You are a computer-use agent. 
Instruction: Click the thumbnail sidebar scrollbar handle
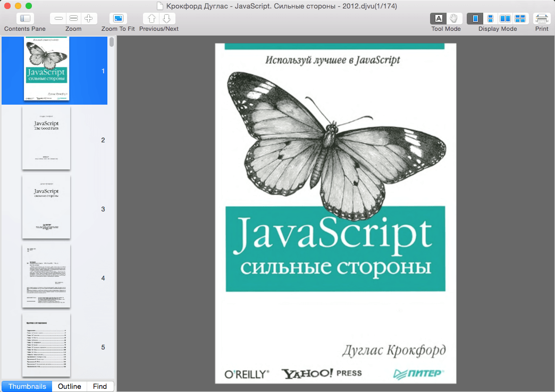[112, 42]
